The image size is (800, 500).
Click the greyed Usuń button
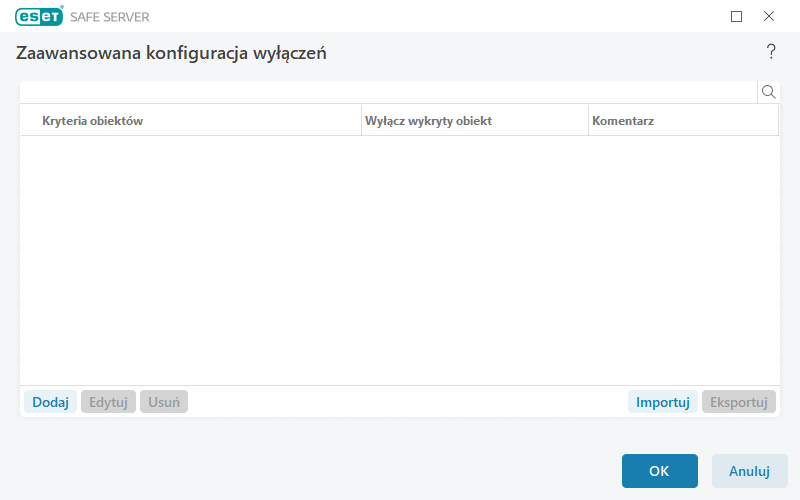coord(164,402)
